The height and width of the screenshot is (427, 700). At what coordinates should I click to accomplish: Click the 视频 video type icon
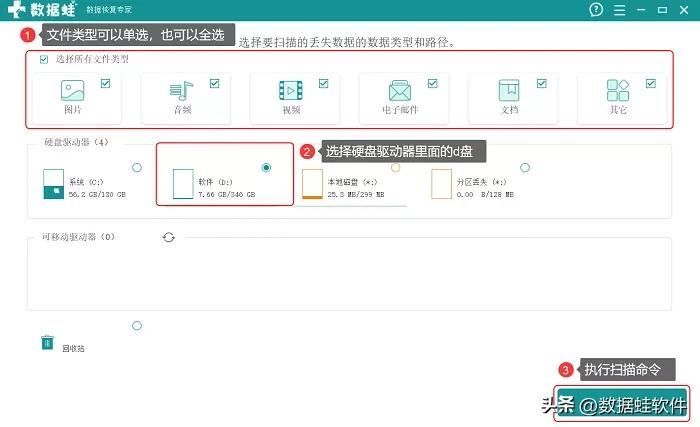pyautogui.click(x=291, y=91)
